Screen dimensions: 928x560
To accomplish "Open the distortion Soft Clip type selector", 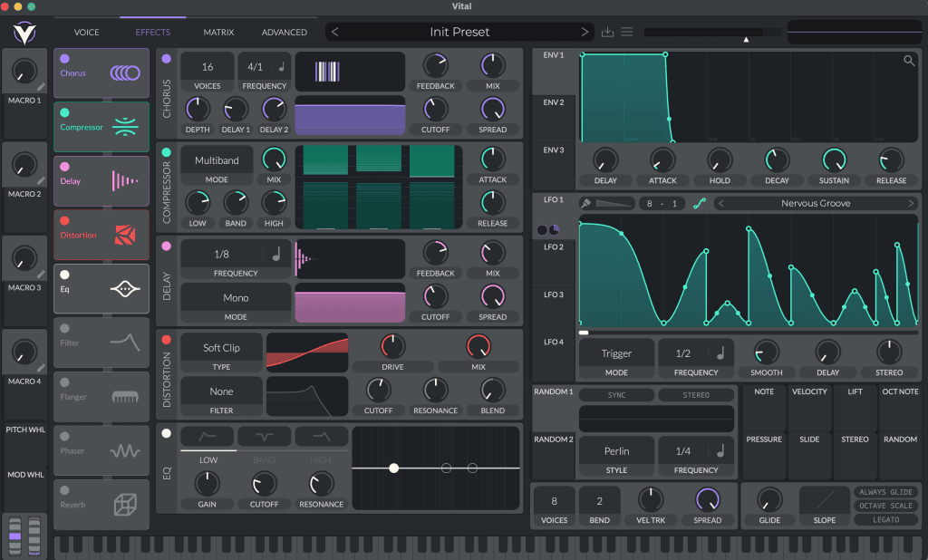I will [221, 348].
